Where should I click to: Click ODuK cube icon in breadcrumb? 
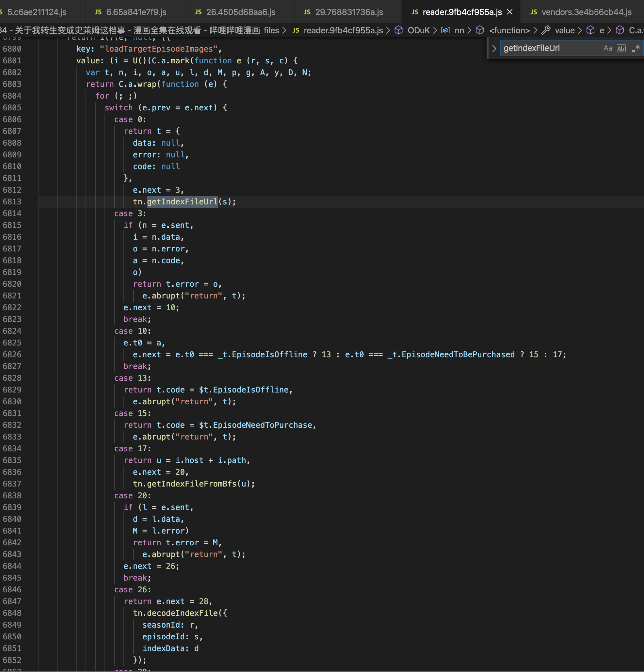pyautogui.click(x=398, y=30)
